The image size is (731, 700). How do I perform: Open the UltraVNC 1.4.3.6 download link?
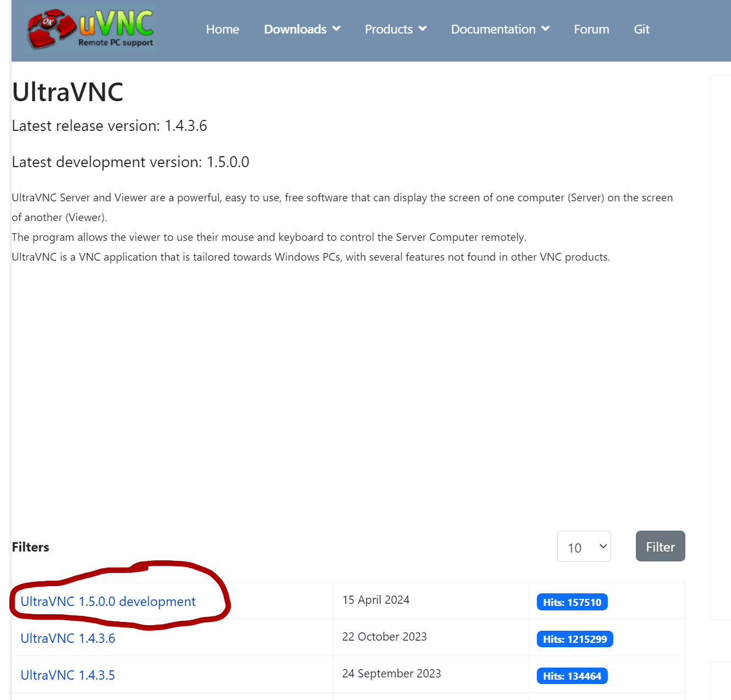click(x=68, y=638)
